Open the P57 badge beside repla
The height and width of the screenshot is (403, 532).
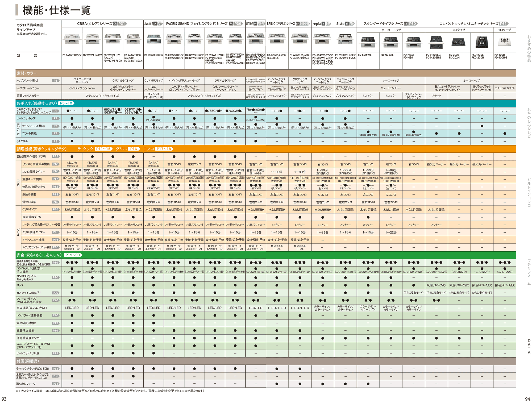(x=328, y=24)
